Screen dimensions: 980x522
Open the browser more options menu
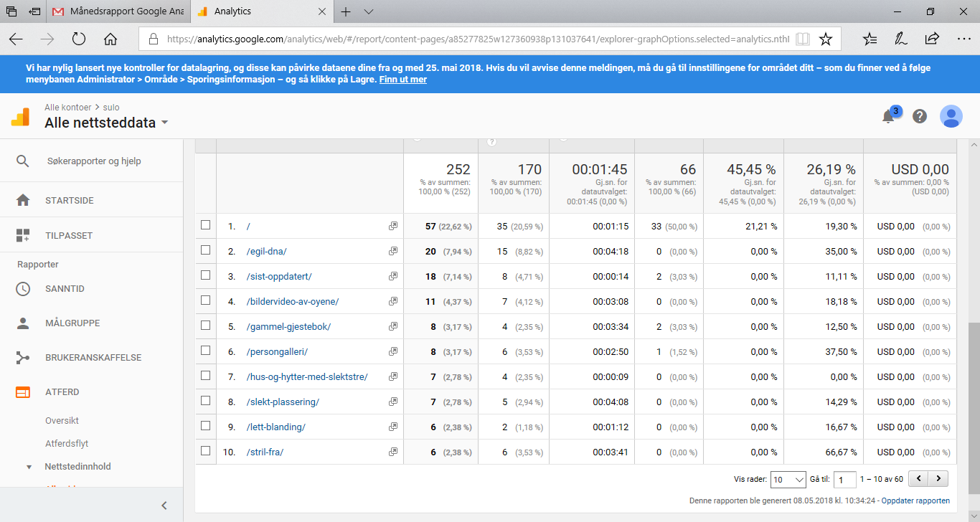coord(963,39)
